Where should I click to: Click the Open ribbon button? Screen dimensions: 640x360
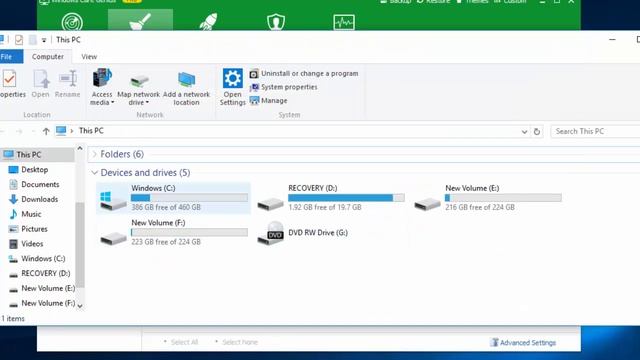tap(40, 84)
